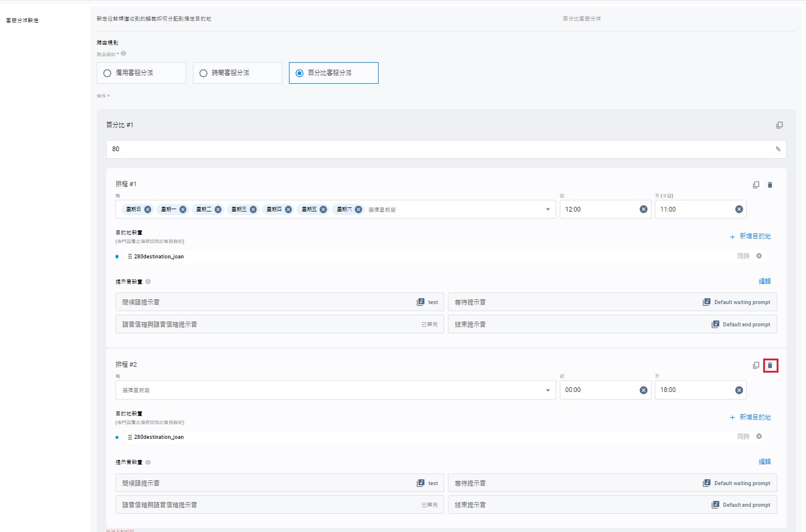The height and width of the screenshot is (532, 806).
Task: Click the 00:00 start time field
Action: pyautogui.click(x=606, y=390)
